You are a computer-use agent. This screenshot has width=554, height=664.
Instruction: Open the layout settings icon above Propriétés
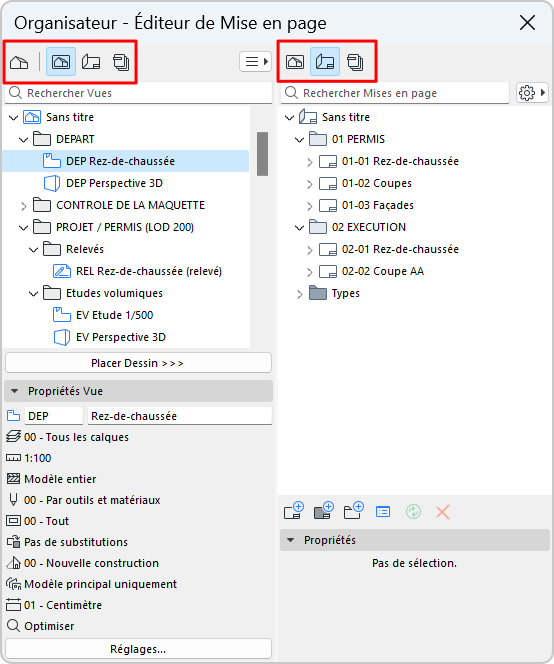point(383,512)
